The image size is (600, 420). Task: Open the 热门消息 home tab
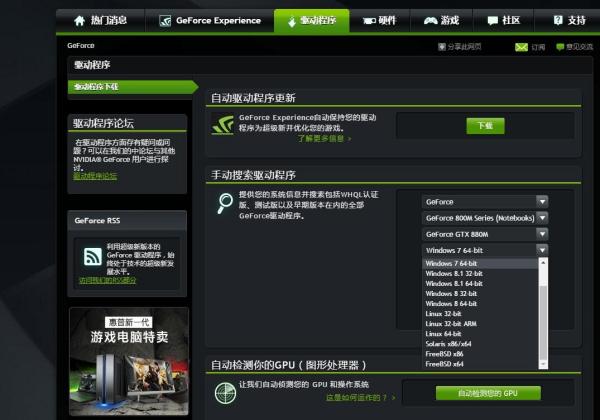click(100, 21)
